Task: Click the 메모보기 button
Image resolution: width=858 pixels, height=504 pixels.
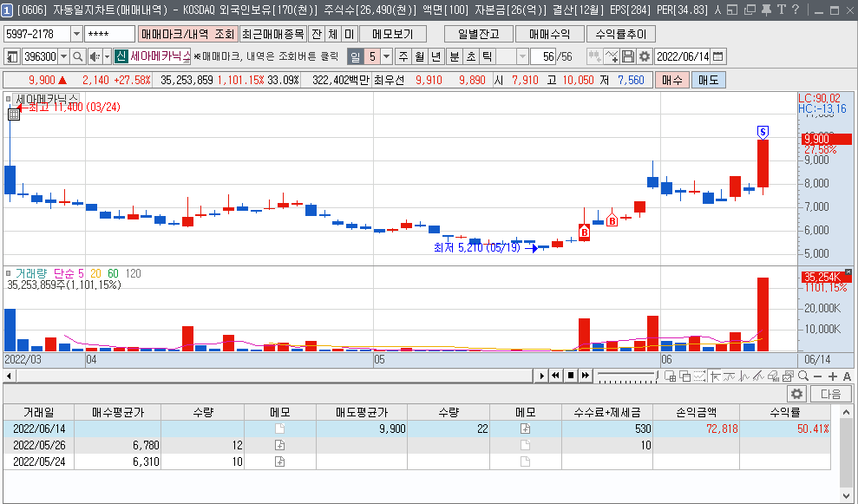Action: [392, 34]
